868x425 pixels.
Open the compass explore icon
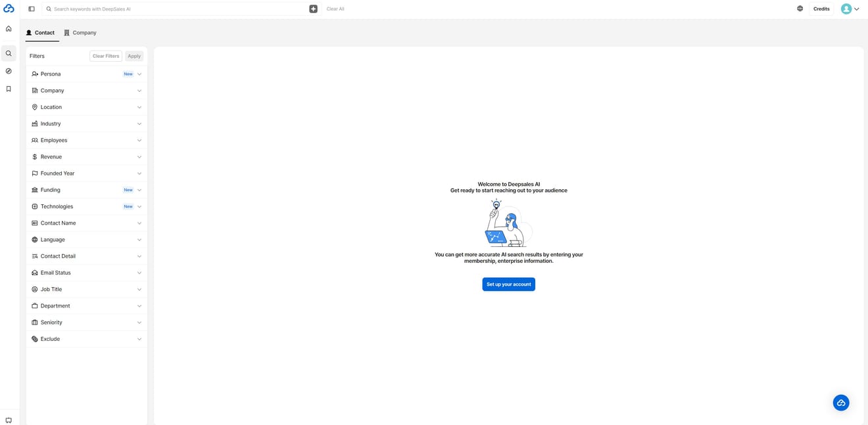coord(9,71)
